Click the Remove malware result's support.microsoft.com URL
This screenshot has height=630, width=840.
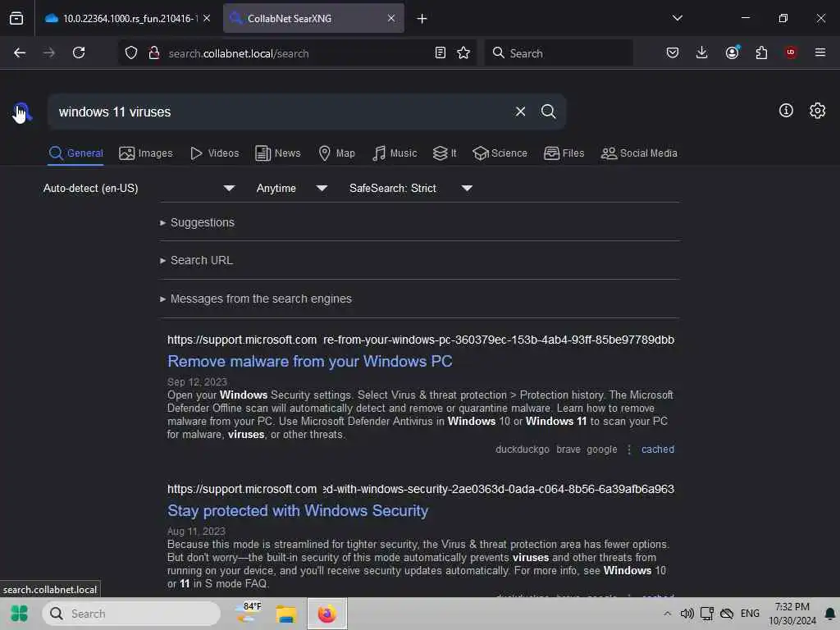point(421,340)
